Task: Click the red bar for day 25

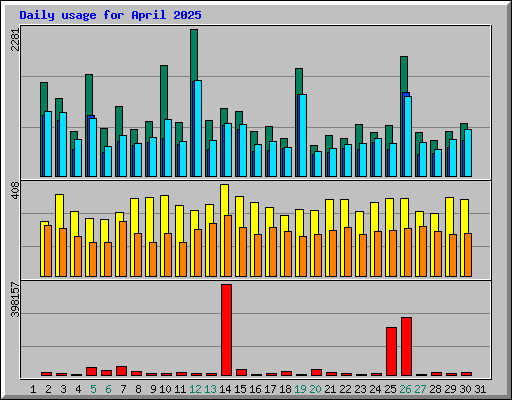Action: (x=391, y=352)
